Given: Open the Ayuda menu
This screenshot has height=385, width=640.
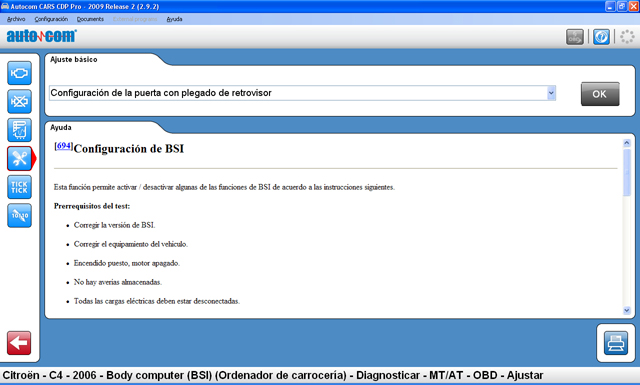Looking at the screenshot, I should tap(174, 19).
